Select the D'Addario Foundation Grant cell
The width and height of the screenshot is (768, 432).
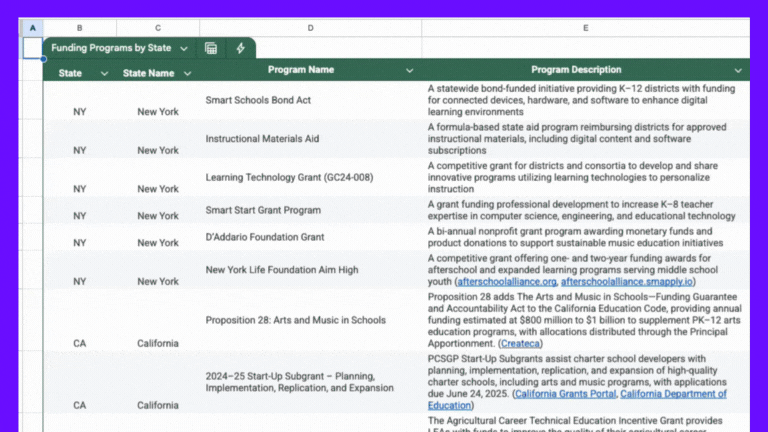311,237
